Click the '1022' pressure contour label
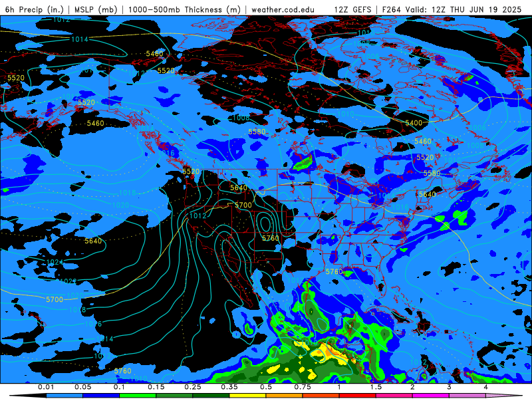Viewport: 532px width, 399px height. pos(68,281)
